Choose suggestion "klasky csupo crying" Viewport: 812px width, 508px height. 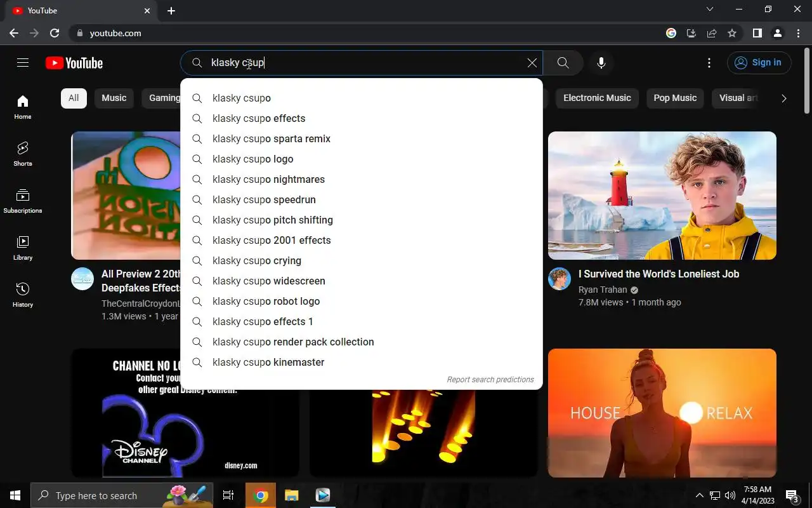(362, 260)
